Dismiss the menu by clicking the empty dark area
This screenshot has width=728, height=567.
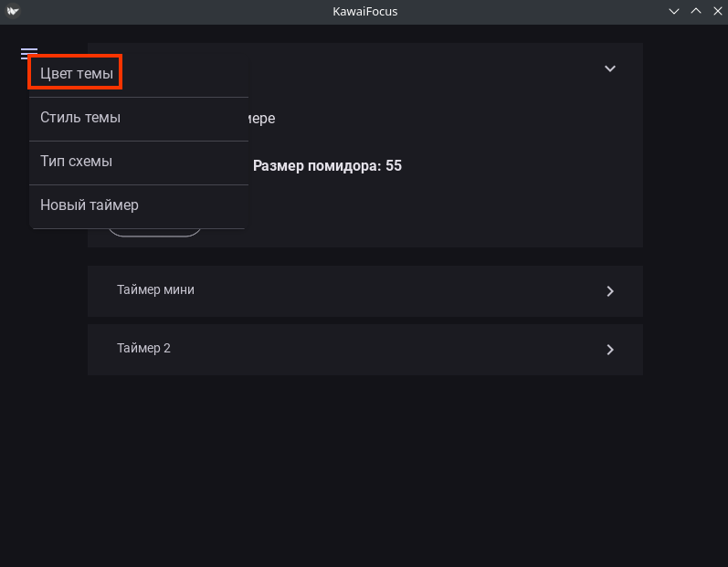(x=365, y=475)
